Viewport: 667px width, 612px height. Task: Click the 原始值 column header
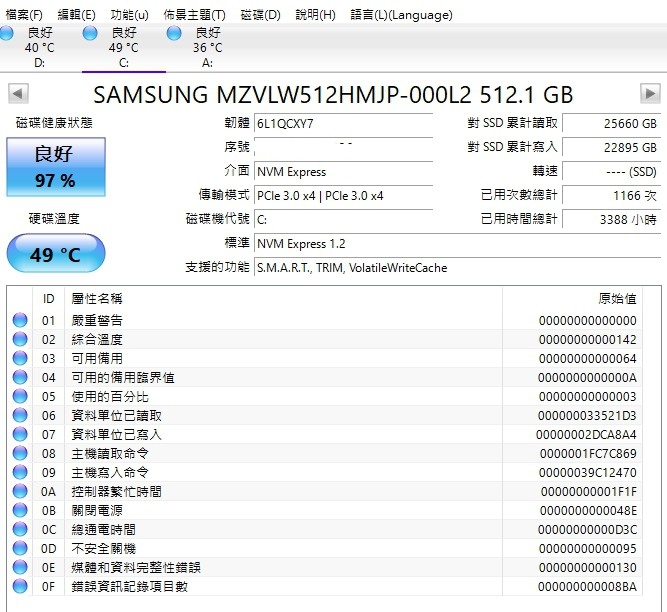click(x=573, y=299)
